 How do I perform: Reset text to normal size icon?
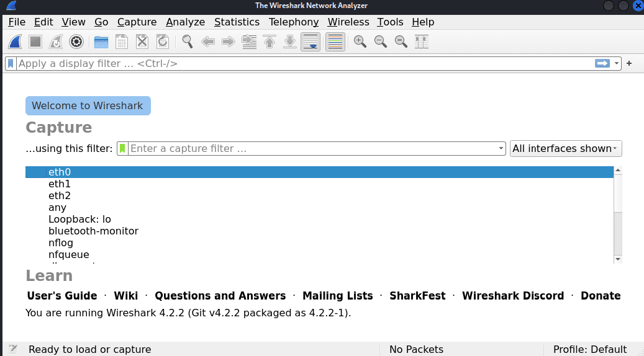click(x=401, y=42)
